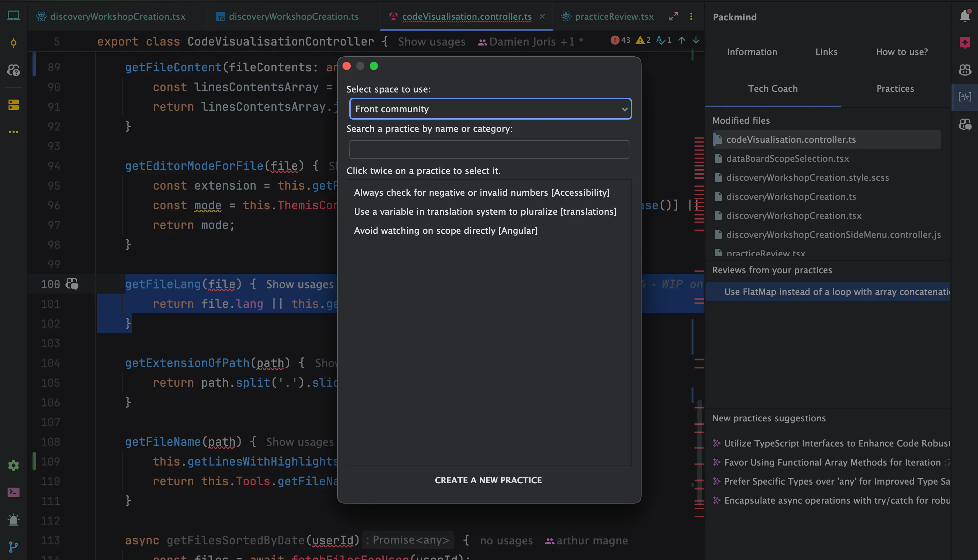Open the Links tab in Packmind
This screenshot has width=978, height=560.
pyautogui.click(x=826, y=52)
